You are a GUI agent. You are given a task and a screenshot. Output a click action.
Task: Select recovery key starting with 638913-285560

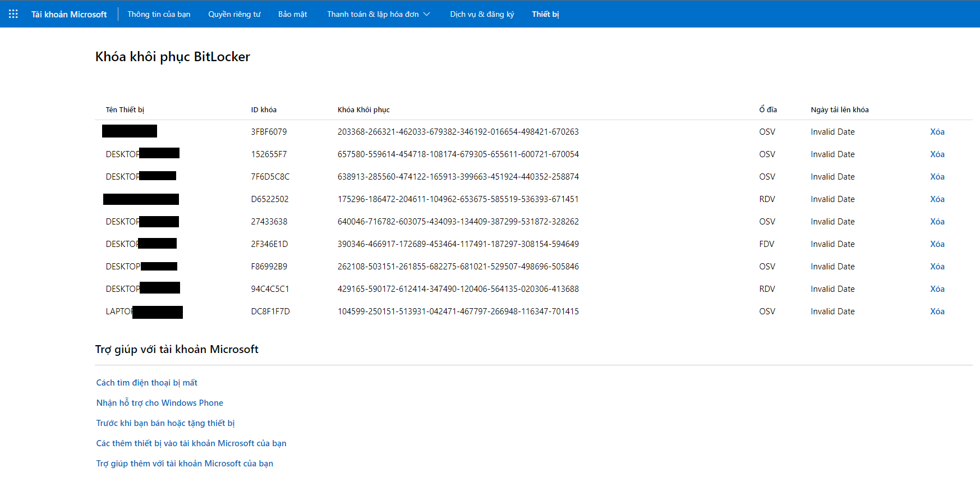[458, 177]
